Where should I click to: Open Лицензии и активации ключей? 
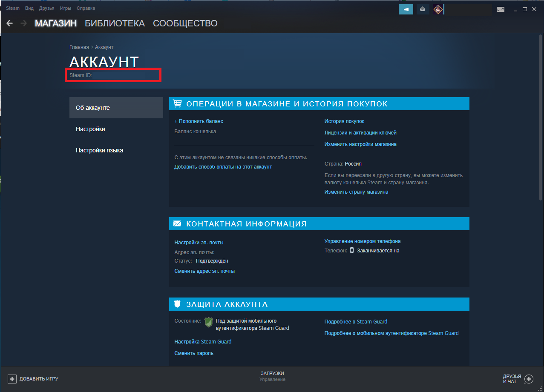[x=361, y=133]
